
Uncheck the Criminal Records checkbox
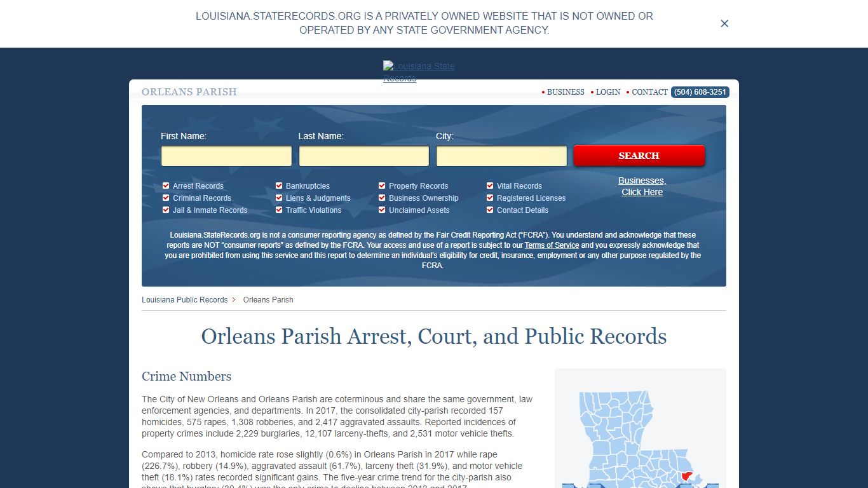[166, 198]
